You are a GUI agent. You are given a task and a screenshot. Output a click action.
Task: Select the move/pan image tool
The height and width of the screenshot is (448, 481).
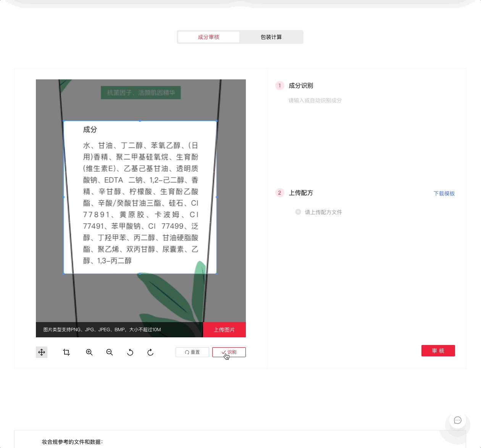coord(42,352)
